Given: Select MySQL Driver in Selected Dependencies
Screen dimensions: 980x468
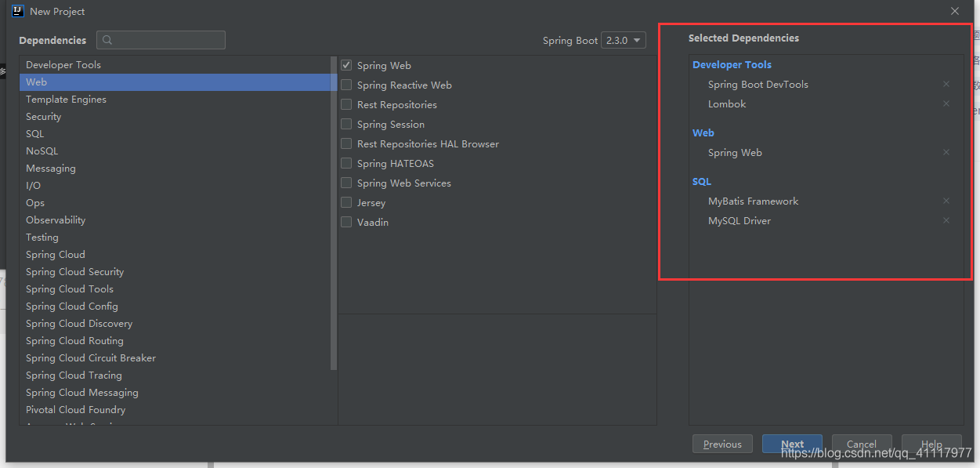Looking at the screenshot, I should point(740,220).
